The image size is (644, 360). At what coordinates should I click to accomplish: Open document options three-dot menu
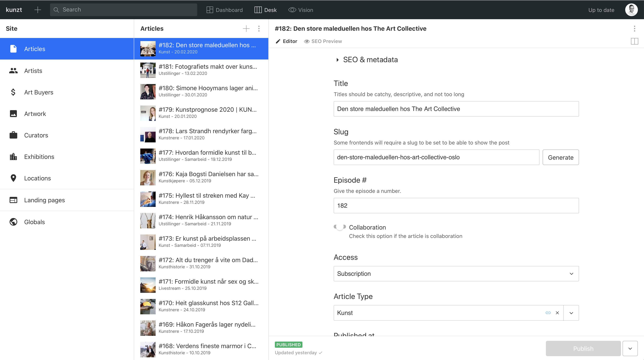point(634,29)
